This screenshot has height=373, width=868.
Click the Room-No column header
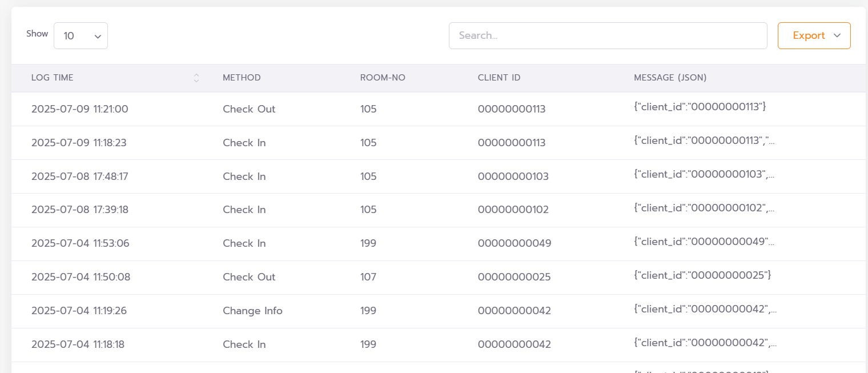pyautogui.click(x=383, y=78)
